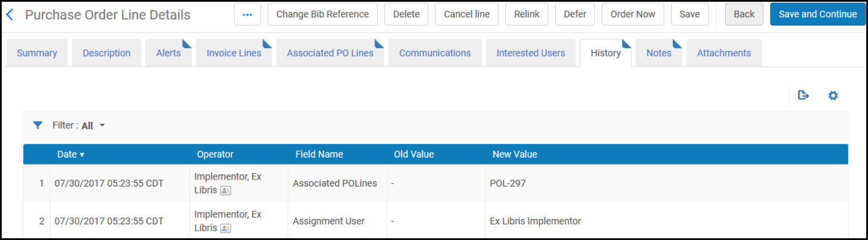Click the Back button
The height and width of the screenshot is (240, 868).
pos(744,15)
